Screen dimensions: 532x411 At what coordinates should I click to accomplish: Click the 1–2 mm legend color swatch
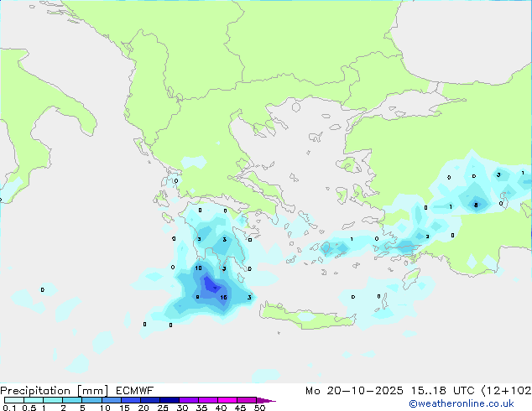pyautogui.click(x=53, y=400)
